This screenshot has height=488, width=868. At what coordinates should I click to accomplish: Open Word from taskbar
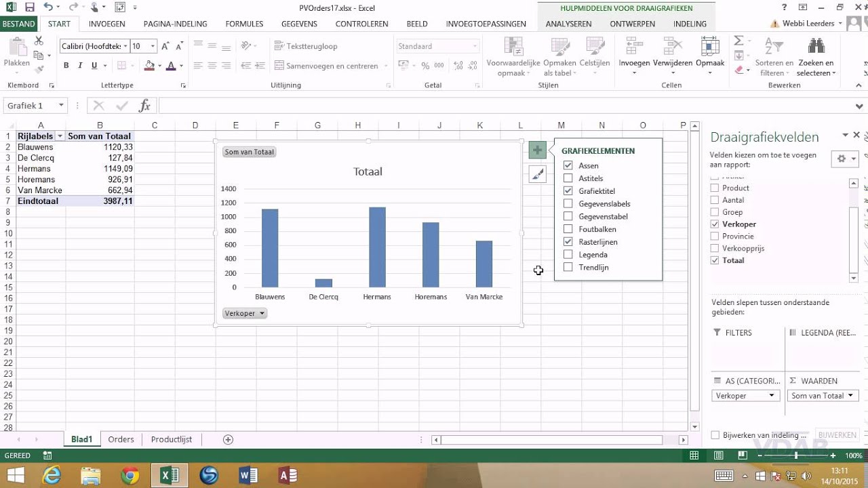[x=248, y=475]
